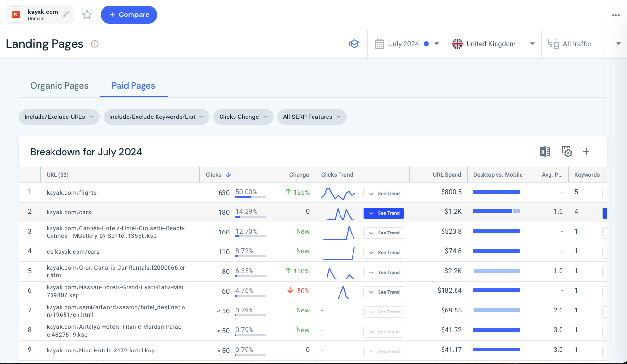Open the Cannes-Hotels-Hotel-Croisette-Beach URL
The width and height of the screenshot is (627, 364).
(x=116, y=232)
